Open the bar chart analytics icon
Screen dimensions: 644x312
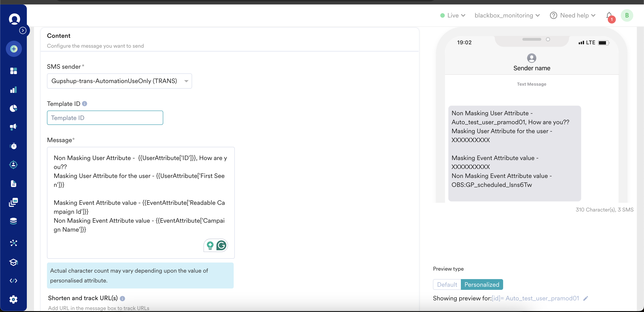click(13, 90)
